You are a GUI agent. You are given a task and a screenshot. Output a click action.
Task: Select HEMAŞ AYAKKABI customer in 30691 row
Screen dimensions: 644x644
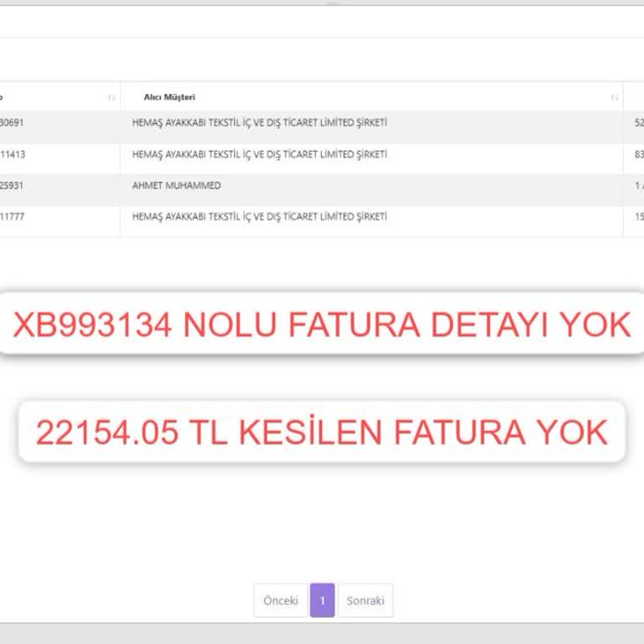click(x=260, y=122)
